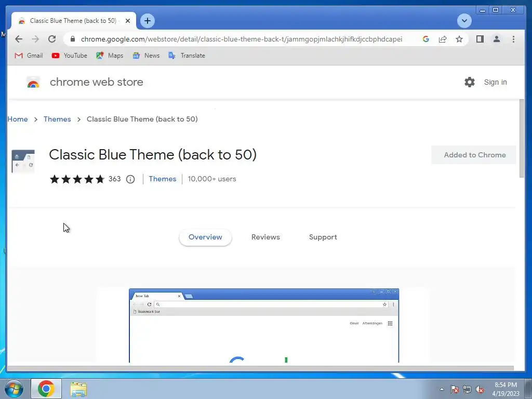Click the forward navigation arrow

coord(35,39)
